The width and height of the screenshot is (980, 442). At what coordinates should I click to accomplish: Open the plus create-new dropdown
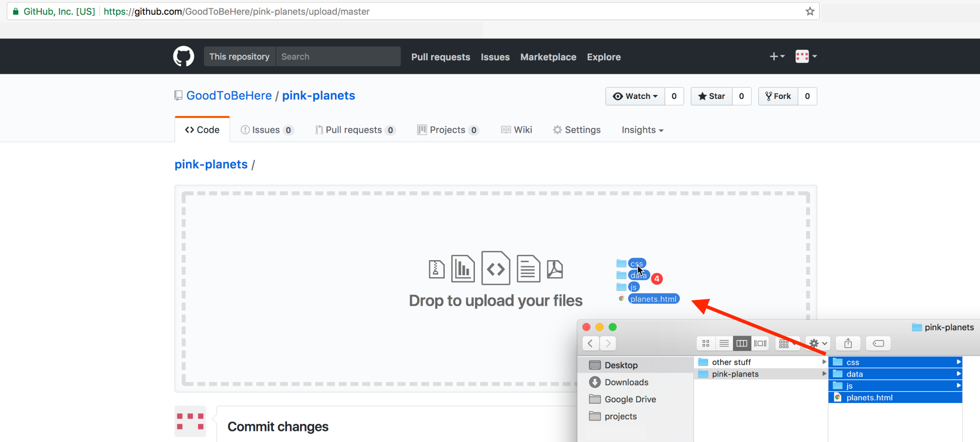pyautogui.click(x=777, y=56)
